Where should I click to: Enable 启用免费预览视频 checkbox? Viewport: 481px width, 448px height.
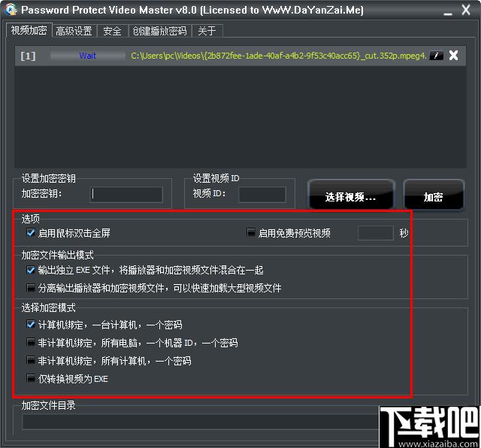tap(251, 232)
